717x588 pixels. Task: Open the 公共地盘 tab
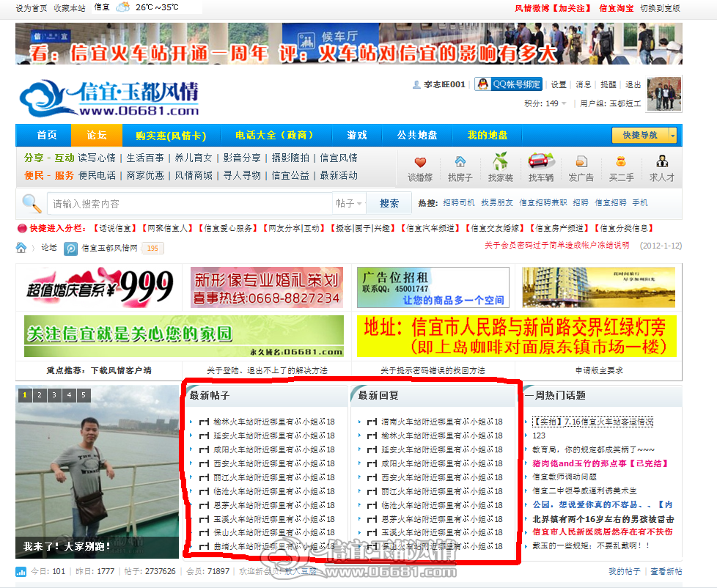click(417, 136)
